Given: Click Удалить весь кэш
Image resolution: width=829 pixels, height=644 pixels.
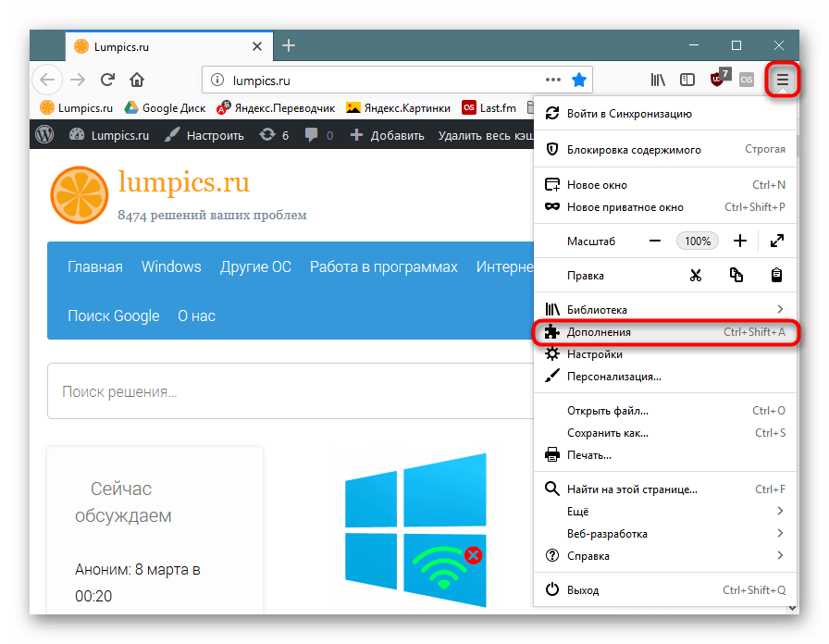Looking at the screenshot, I should click(x=486, y=135).
